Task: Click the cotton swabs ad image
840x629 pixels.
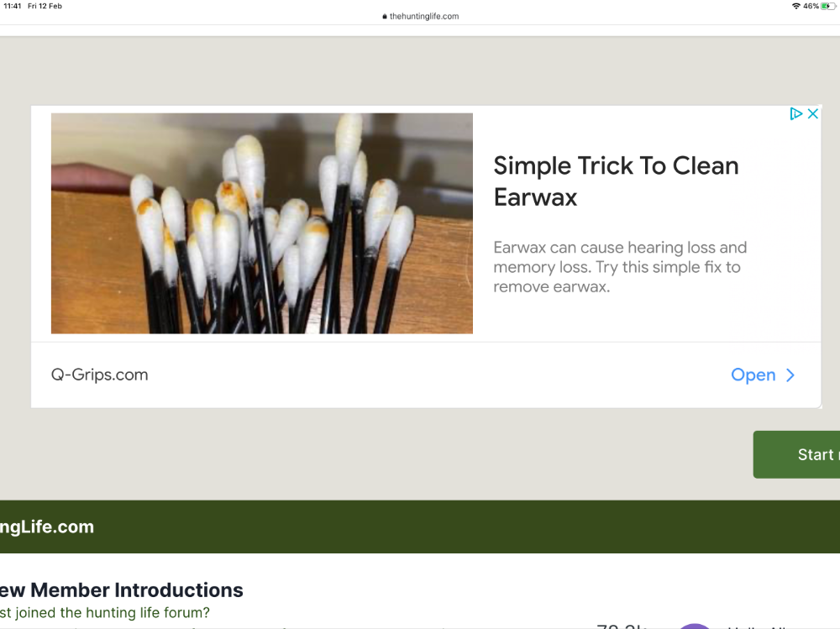Action: click(262, 223)
